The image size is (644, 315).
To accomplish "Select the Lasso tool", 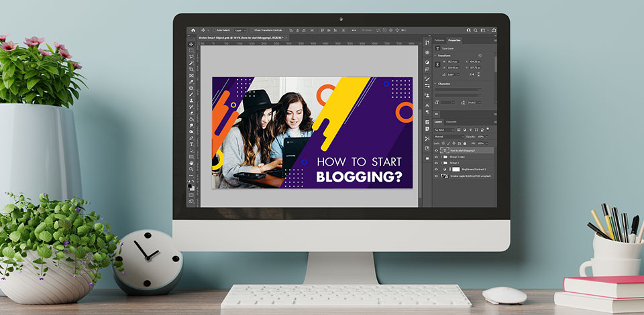I will [x=191, y=56].
